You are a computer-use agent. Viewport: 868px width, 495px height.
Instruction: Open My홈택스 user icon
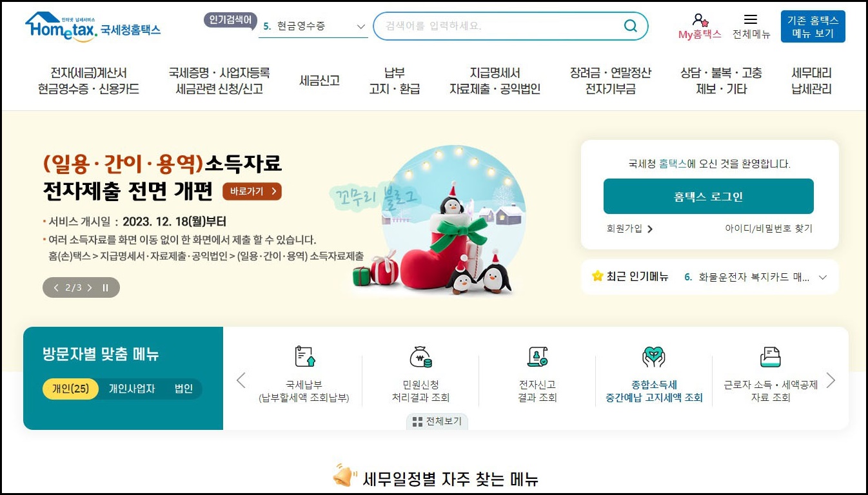[x=700, y=20]
